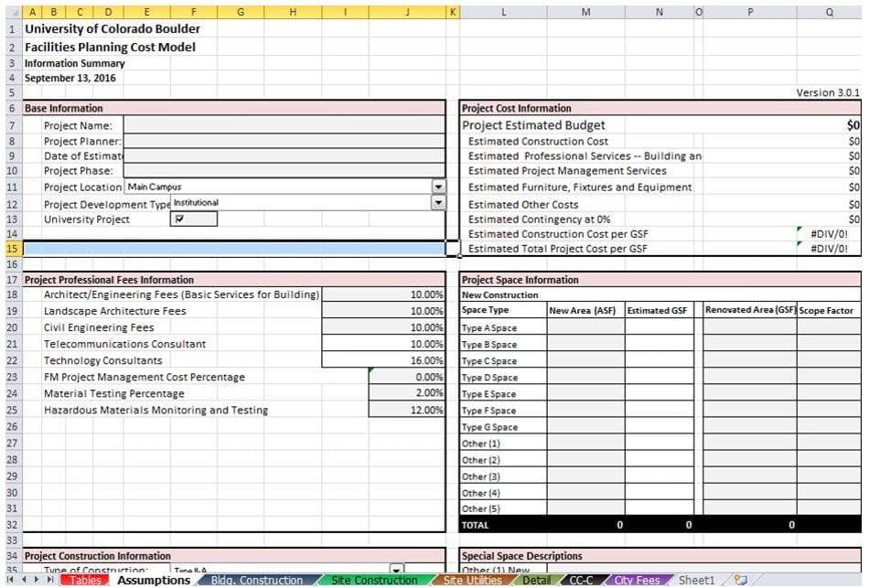Expand the Project Development Type dropdown
Screen dimensions: 869x588
click(438, 203)
